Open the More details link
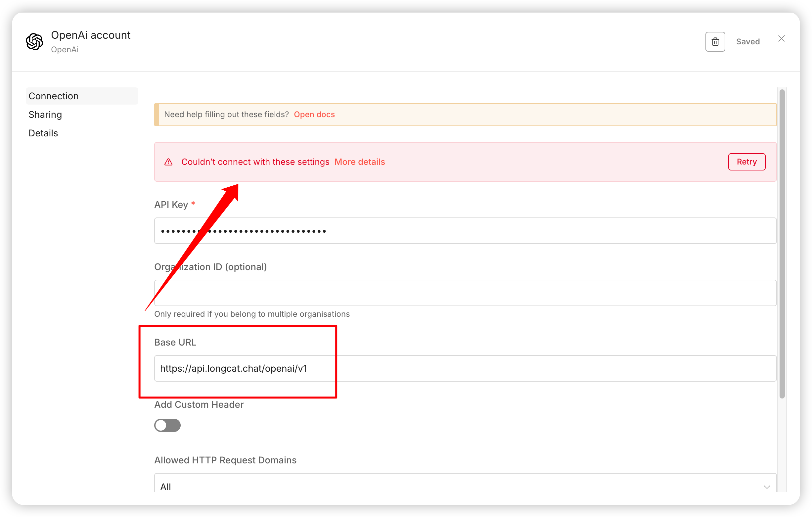Screen dimensions: 812x517 pyautogui.click(x=359, y=162)
